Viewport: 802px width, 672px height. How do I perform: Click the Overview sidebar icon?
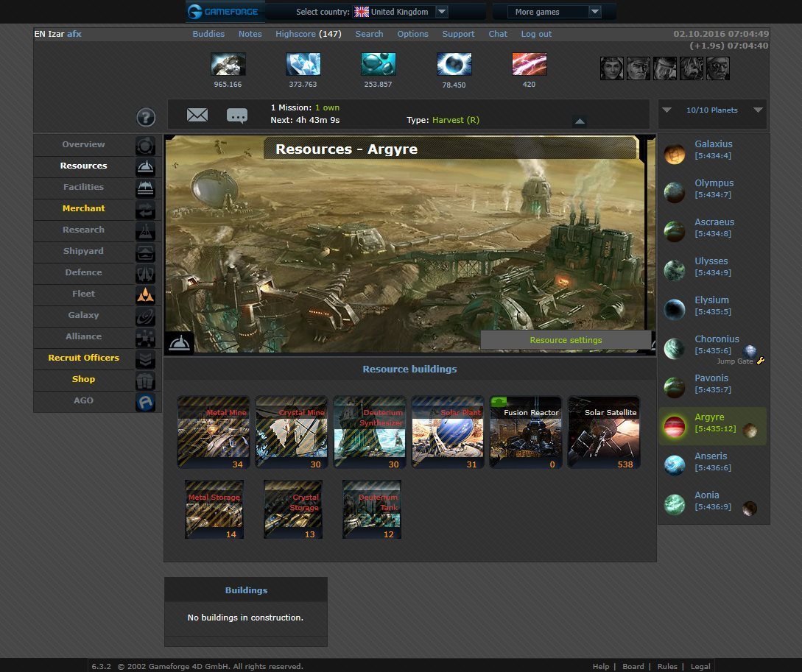tap(145, 146)
